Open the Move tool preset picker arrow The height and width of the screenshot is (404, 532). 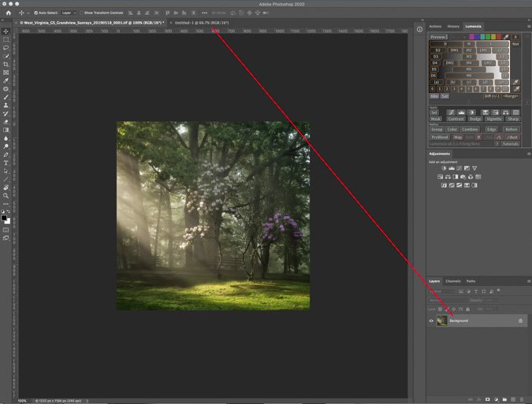[28, 13]
